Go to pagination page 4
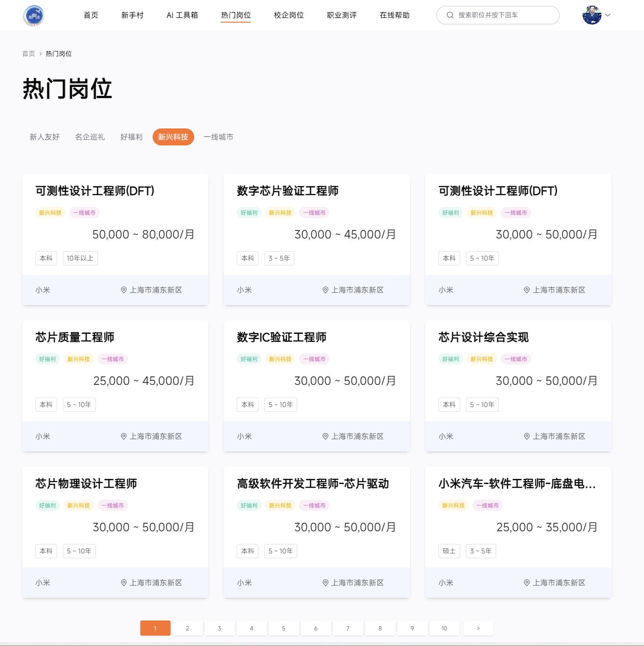Viewport: 644px width, 646px height. click(252, 628)
